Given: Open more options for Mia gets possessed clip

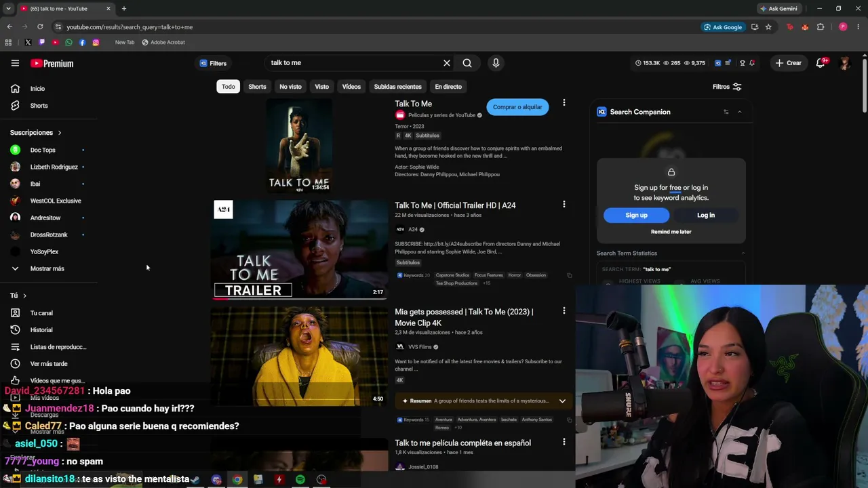Looking at the screenshot, I should [564, 310].
